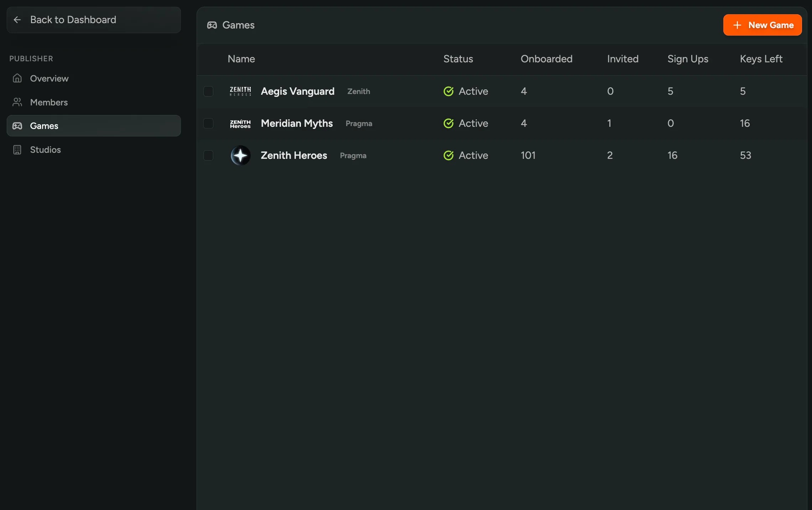Click the Overview home icon
This screenshot has height=510, width=812.
pos(17,78)
